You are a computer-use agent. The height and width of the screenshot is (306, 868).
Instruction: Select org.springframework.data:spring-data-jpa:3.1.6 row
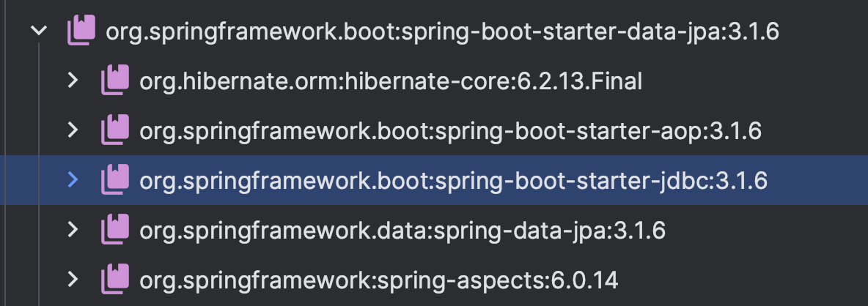(434, 230)
